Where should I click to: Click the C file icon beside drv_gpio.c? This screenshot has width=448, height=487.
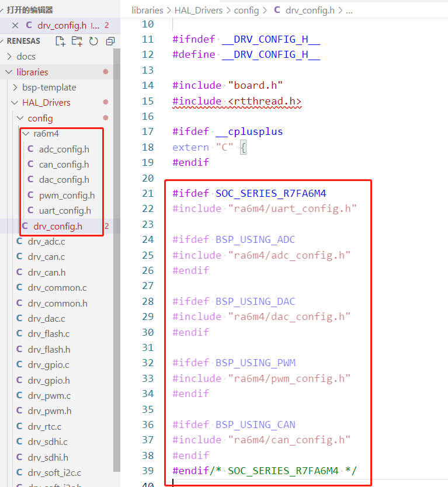pos(19,365)
